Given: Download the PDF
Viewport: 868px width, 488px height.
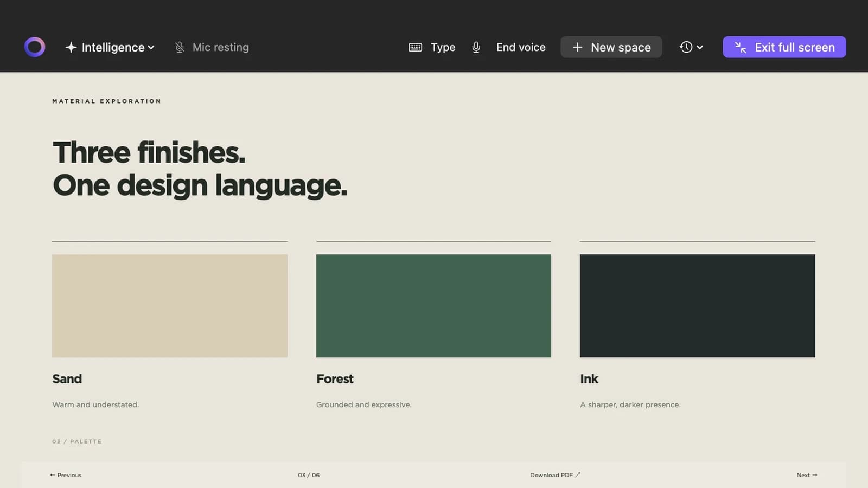Looking at the screenshot, I should (x=555, y=475).
